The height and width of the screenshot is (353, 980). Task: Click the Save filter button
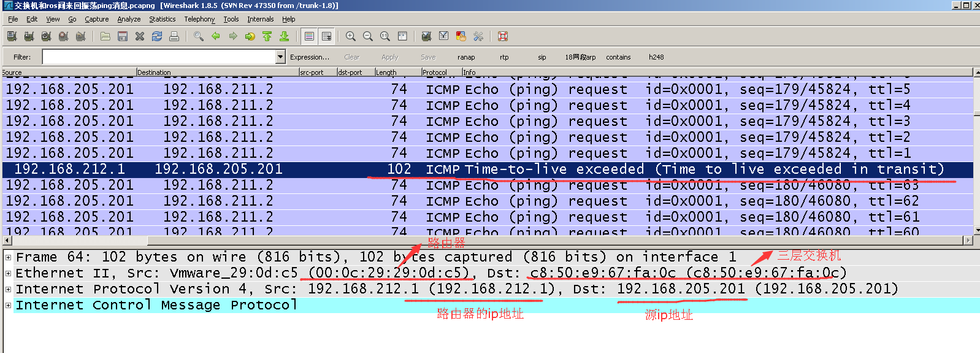428,57
